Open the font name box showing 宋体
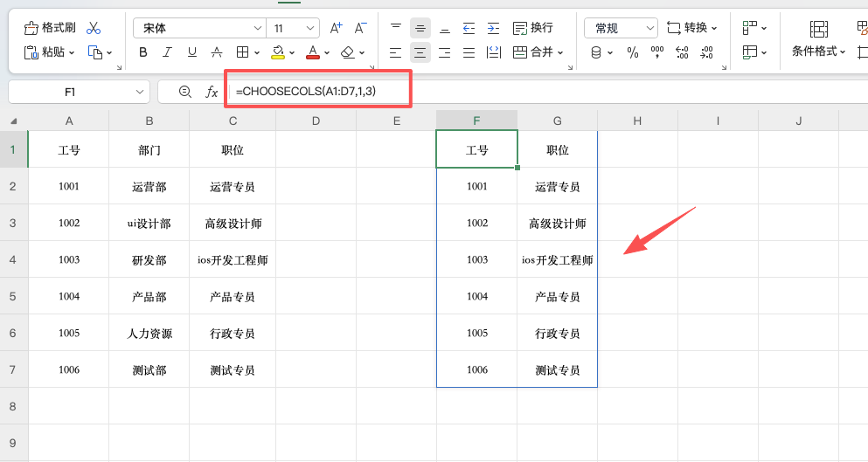This screenshot has width=868, height=462. (x=199, y=28)
